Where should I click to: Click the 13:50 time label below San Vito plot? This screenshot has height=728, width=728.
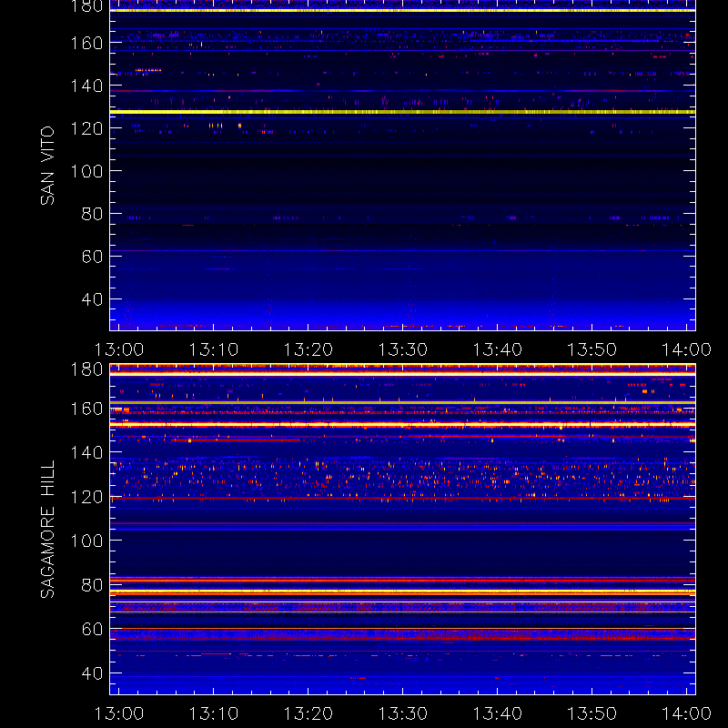(592, 349)
